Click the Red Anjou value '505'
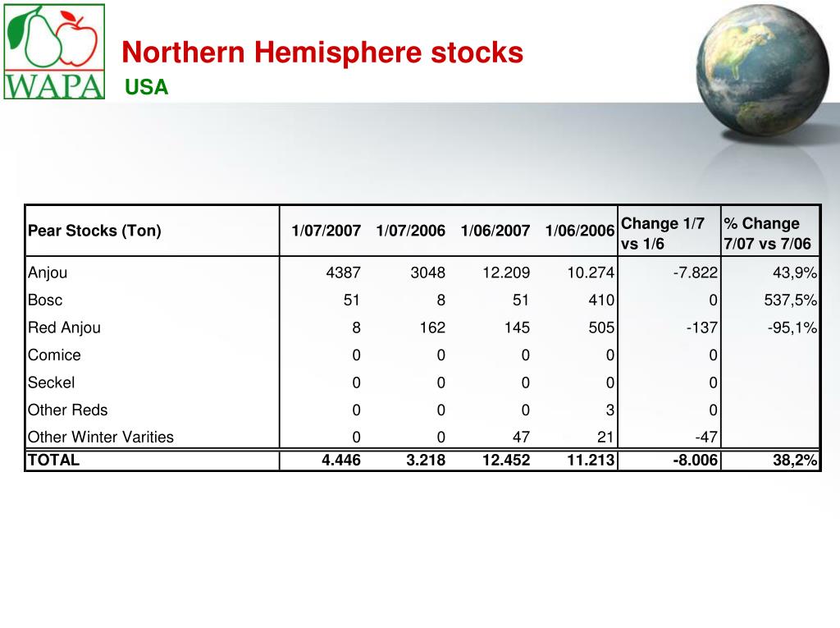This screenshot has width=840, height=628. tap(601, 328)
